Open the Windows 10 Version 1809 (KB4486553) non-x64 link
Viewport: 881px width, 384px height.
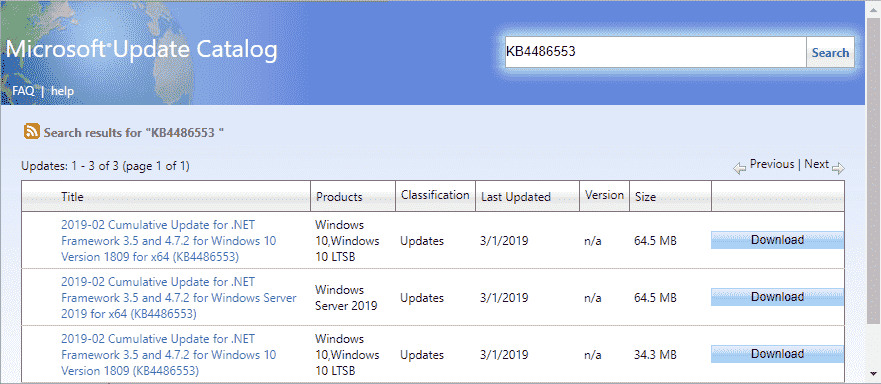click(169, 355)
